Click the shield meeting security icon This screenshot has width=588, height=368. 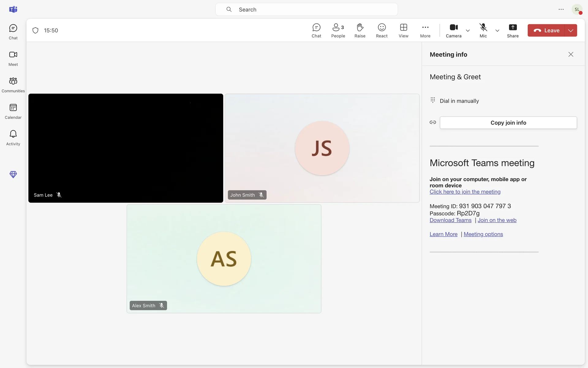(x=36, y=30)
